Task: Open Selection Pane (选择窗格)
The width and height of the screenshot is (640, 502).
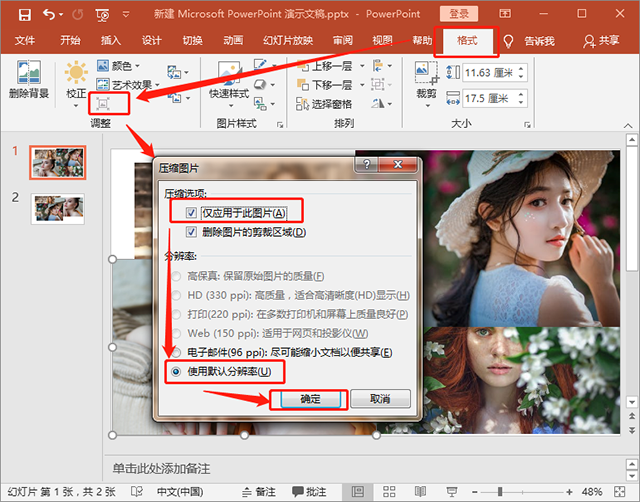Action: (324, 104)
